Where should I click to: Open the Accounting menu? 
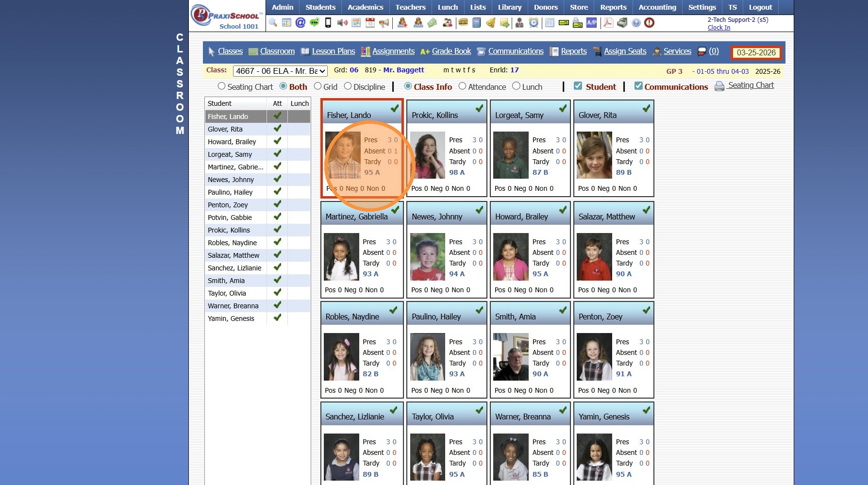657,7
